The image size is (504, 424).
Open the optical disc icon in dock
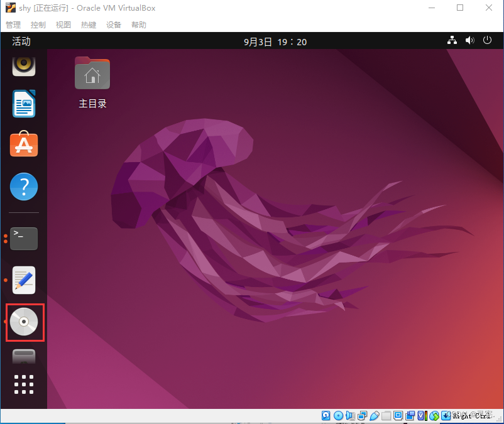[x=24, y=322]
